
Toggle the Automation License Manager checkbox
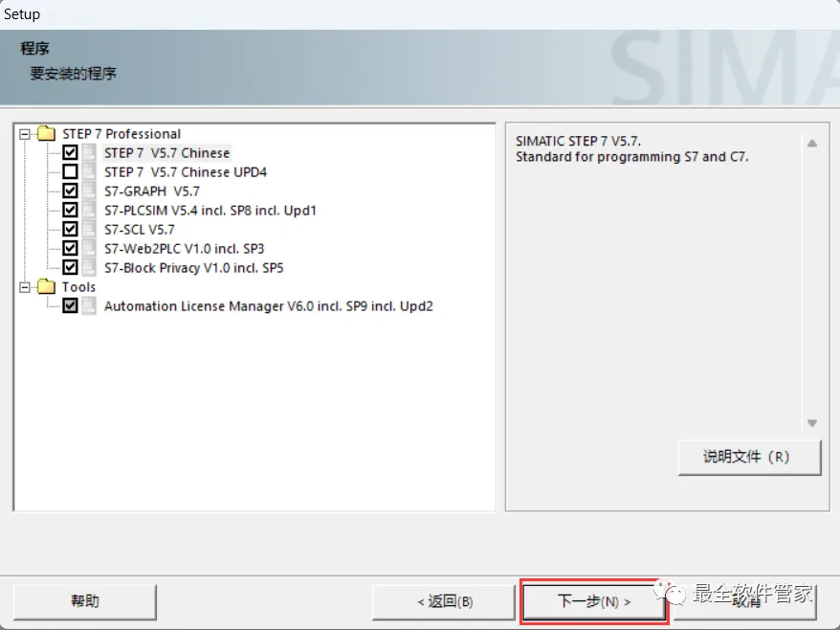pyautogui.click(x=70, y=305)
